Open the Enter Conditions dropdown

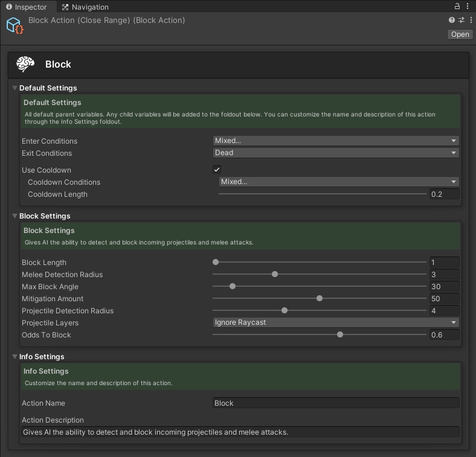click(x=336, y=141)
